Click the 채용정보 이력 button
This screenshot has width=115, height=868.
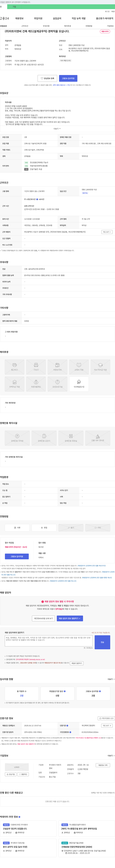[x=103, y=765]
